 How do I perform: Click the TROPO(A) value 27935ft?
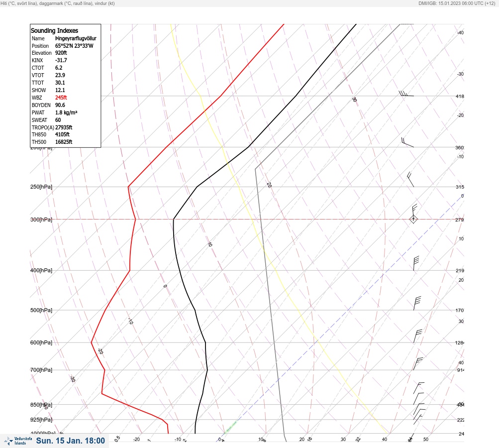(x=64, y=127)
